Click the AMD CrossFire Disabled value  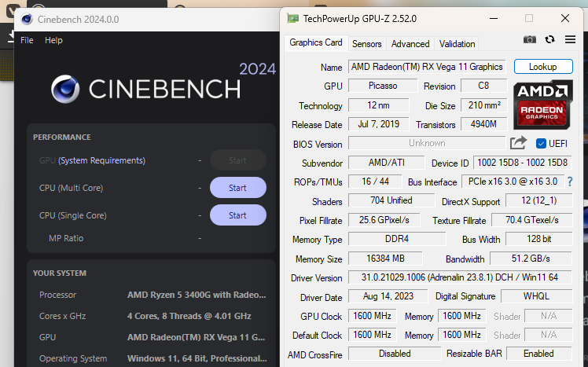[x=395, y=354]
